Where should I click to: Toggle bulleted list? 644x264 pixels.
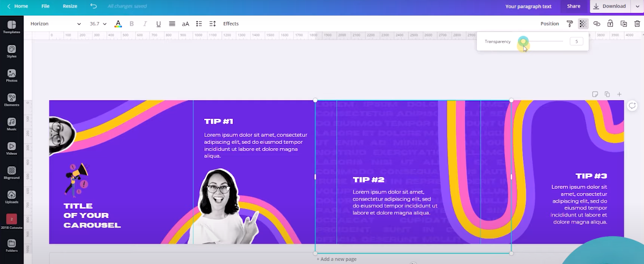(199, 24)
